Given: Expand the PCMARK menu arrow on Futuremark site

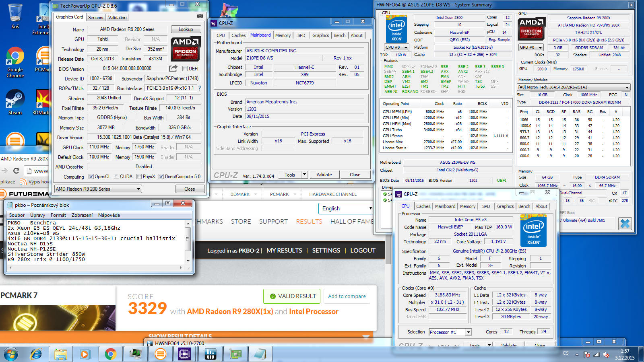Looking at the screenshot, I should (295, 194).
